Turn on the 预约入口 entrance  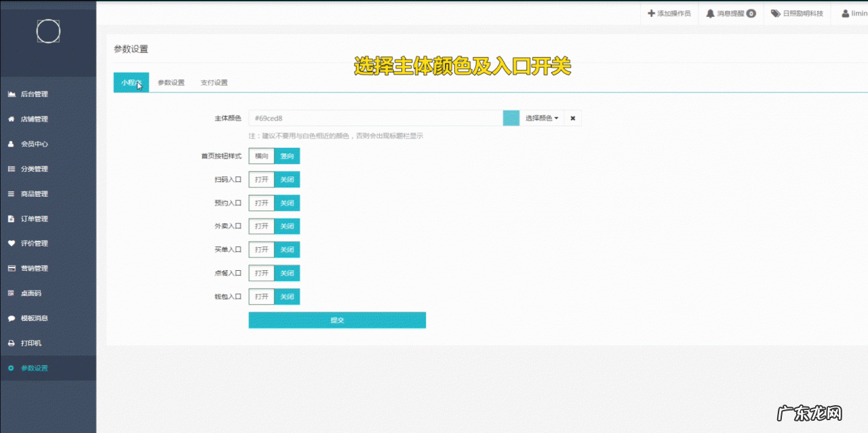(x=262, y=203)
